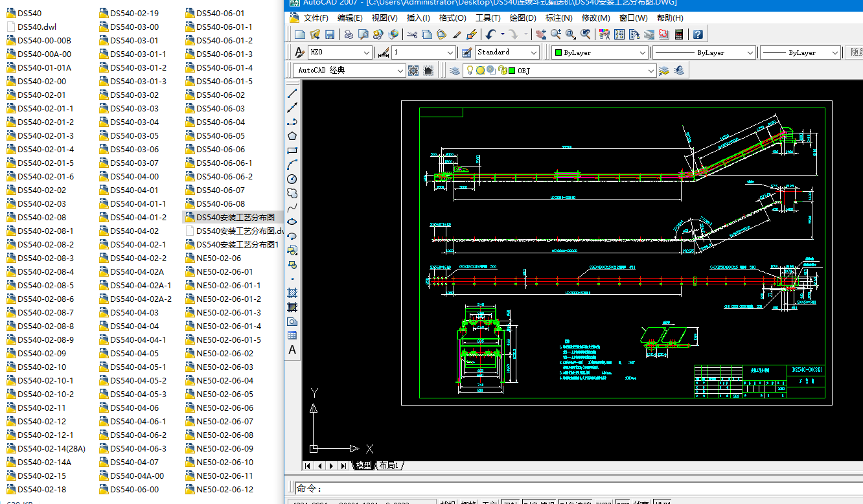Toggle OBJ layer padlock
Image resolution: width=863 pixels, height=504 pixels.
pyautogui.click(x=502, y=71)
